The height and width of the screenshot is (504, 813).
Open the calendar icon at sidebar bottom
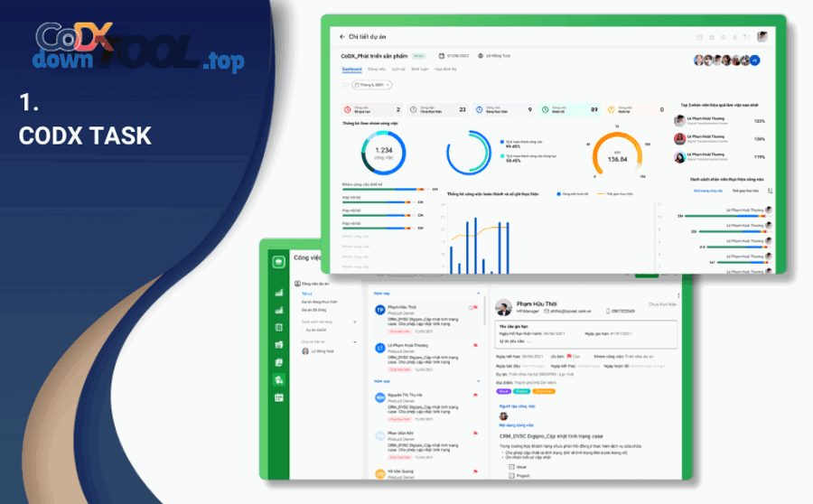click(x=279, y=397)
